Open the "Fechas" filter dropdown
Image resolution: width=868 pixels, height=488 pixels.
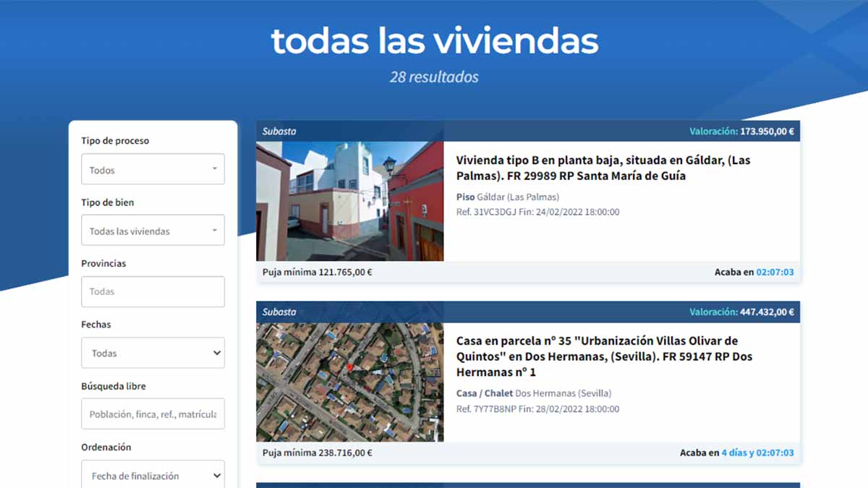click(x=153, y=353)
